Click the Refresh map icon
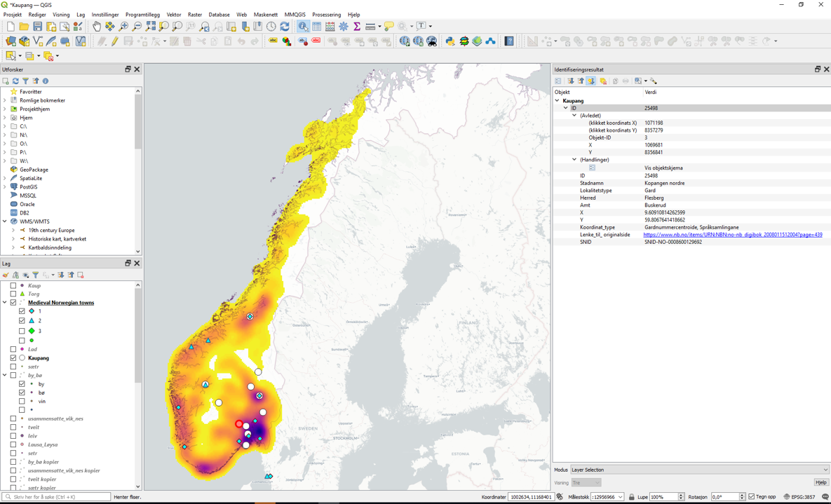831x504 pixels. tap(285, 27)
